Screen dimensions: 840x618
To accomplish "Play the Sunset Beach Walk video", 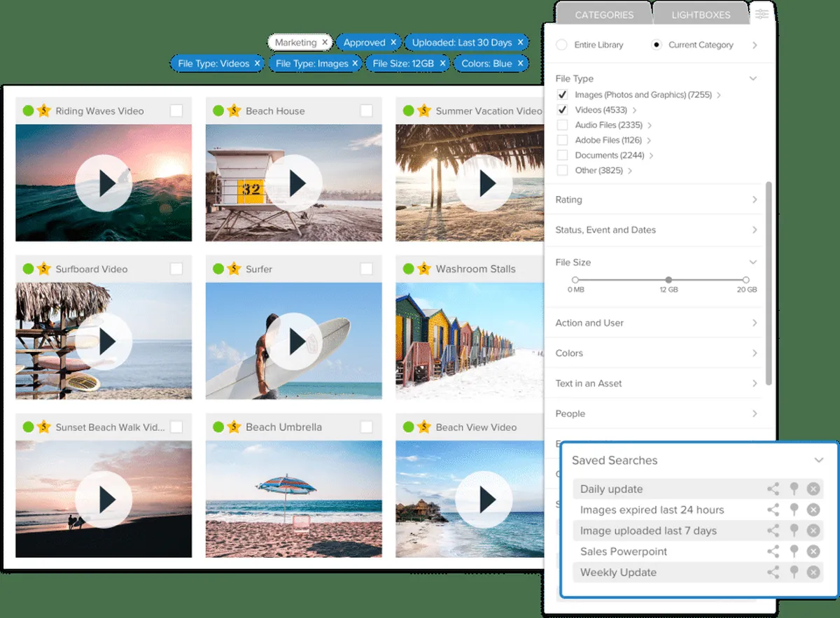I will point(104,499).
